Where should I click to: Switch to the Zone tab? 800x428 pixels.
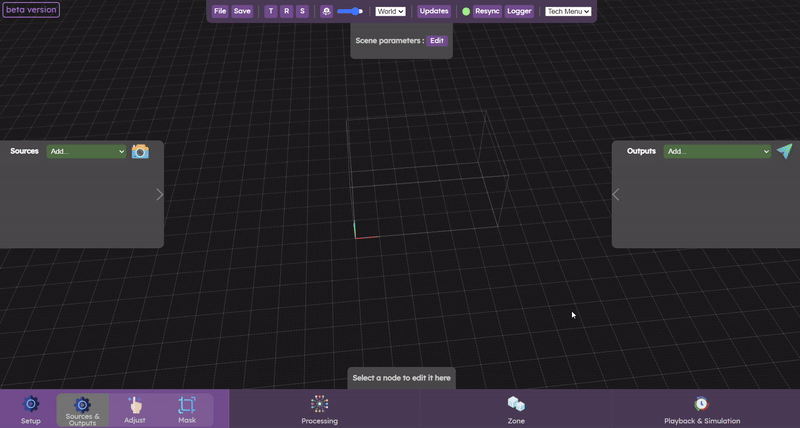516,410
